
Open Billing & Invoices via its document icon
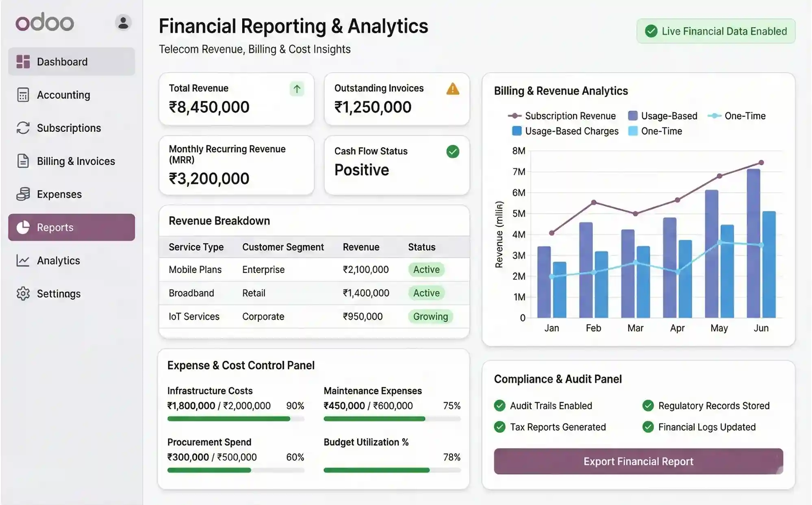pyautogui.click(x=23, y=161)
